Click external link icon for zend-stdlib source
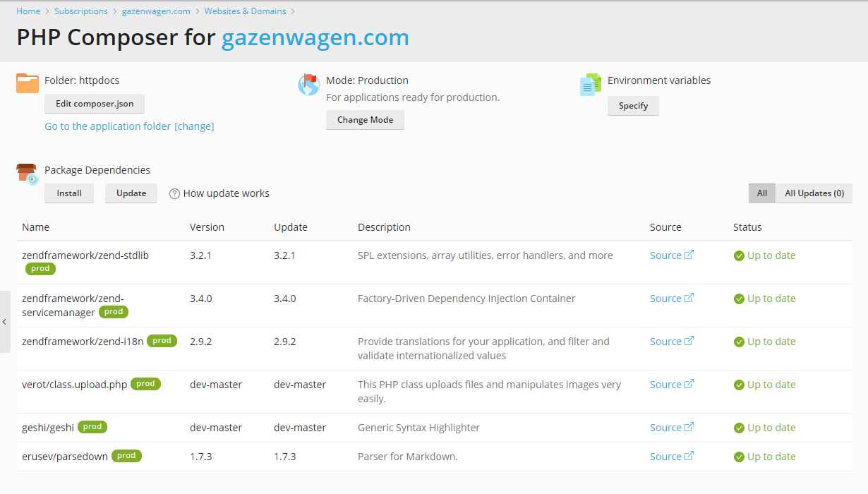868x494 pixels. (689, 255)
